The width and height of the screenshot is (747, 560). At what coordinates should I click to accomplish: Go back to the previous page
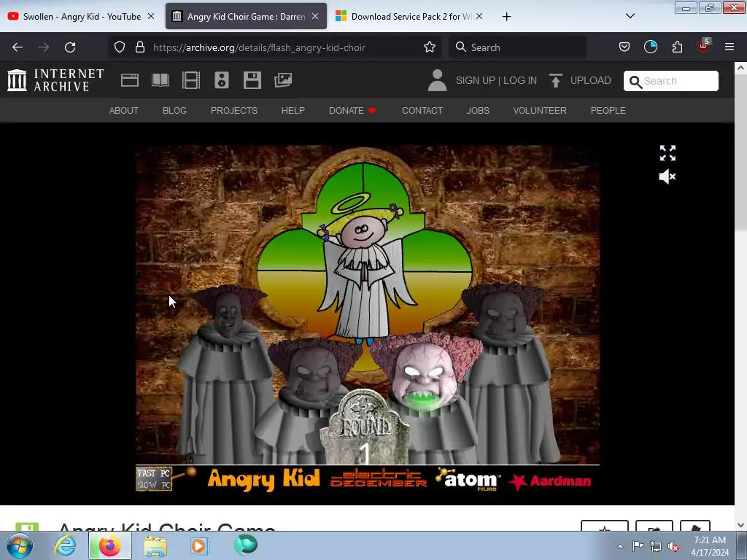pos(18,47)
